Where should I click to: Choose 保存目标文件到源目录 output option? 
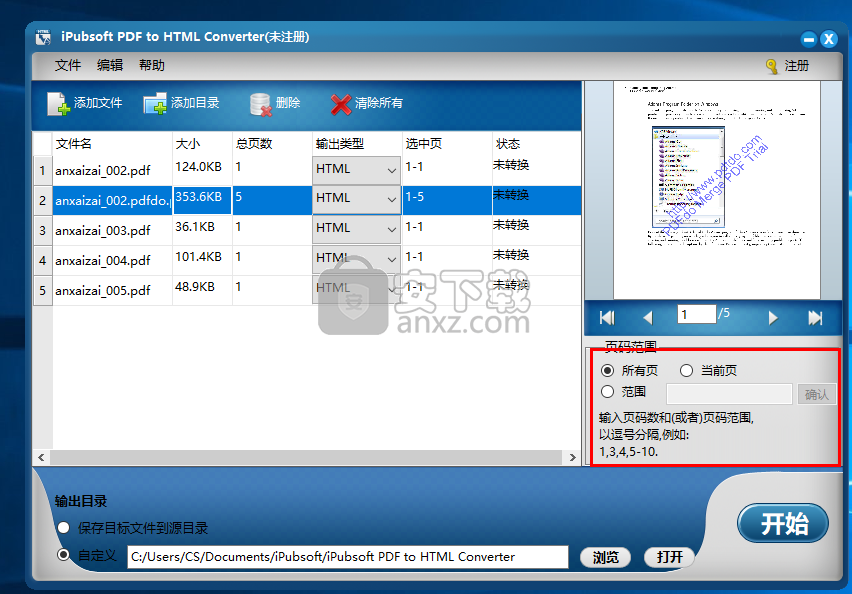click(x=64, y=527)
